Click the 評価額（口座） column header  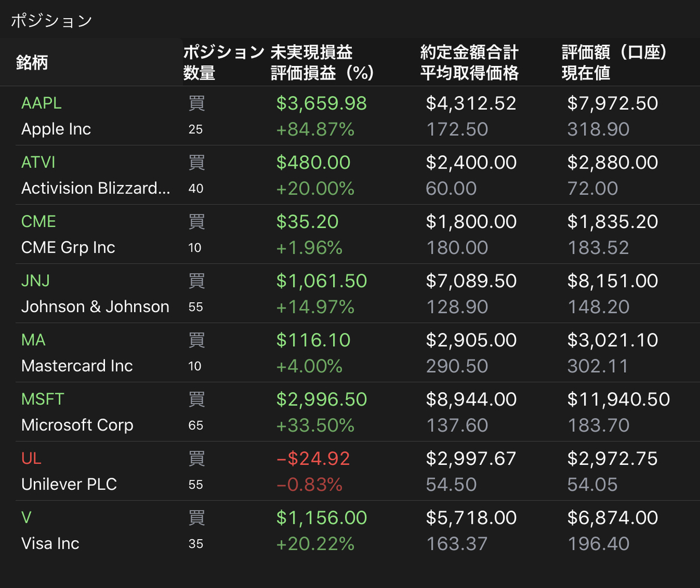tap(615, 53)
